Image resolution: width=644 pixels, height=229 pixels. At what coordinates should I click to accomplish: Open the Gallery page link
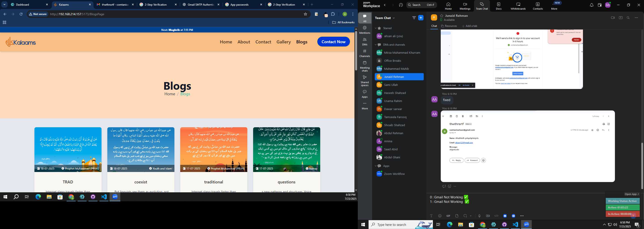pyautogui.click(x=284, y=42)
